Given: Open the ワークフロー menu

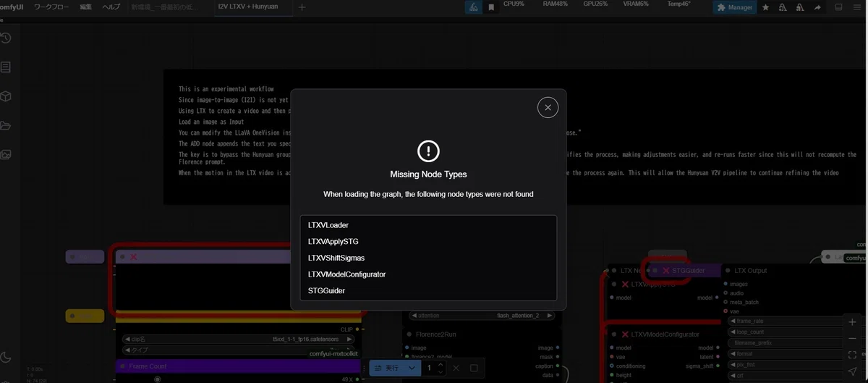Looking at the screenshot, I should (53, 7).
